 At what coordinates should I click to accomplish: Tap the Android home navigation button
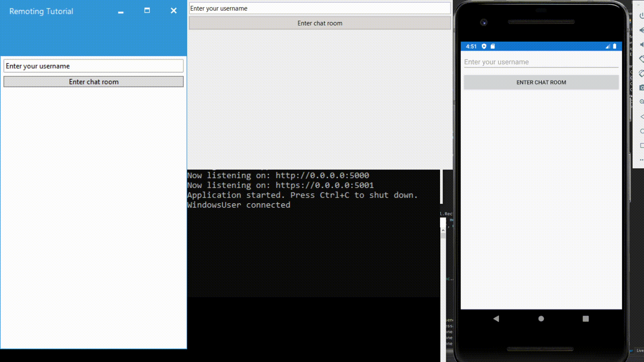[541, 319]
